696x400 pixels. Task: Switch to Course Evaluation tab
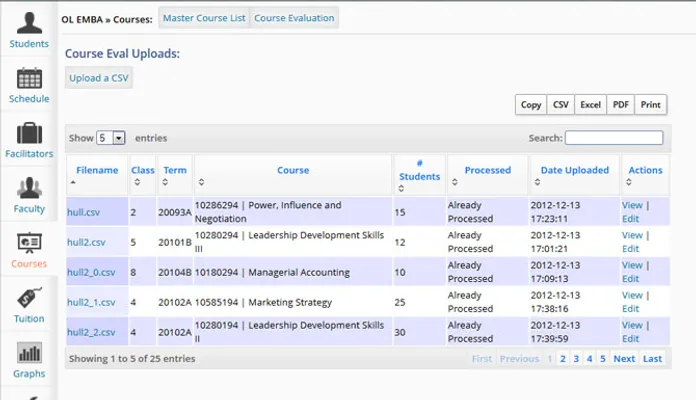[x=294, y=18]
